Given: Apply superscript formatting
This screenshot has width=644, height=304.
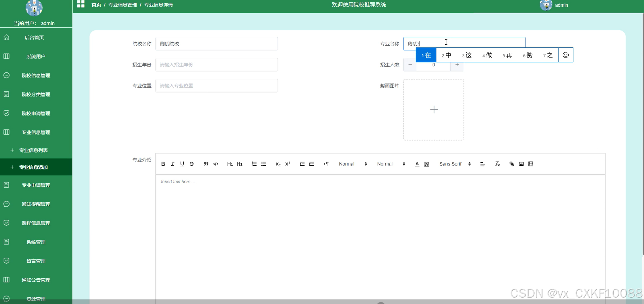Looking at the screenshot, I should click(288, 164).
